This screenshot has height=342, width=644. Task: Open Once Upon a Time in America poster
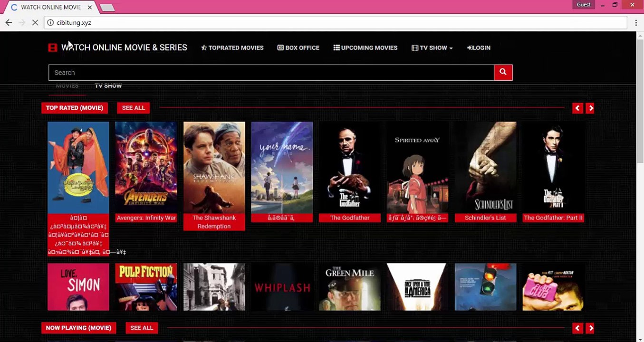(x=417, y=287)
